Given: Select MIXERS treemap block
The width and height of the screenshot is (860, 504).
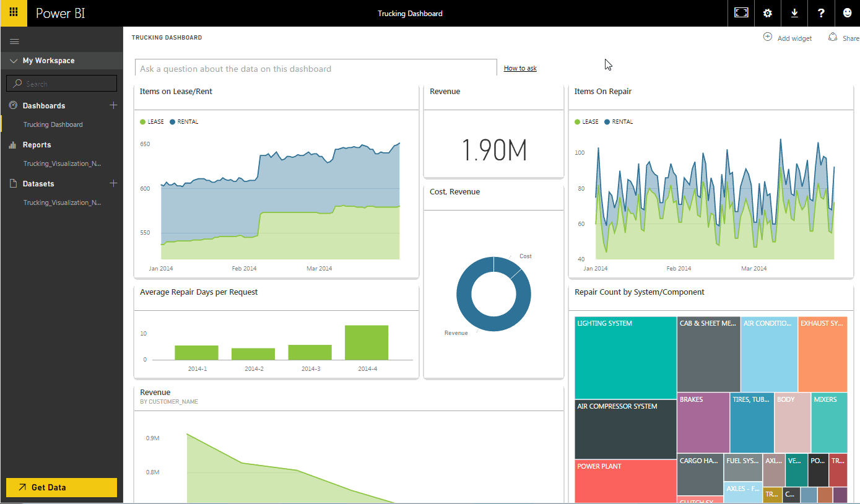Looking at the screenshot, I should [x=829, y=423].
